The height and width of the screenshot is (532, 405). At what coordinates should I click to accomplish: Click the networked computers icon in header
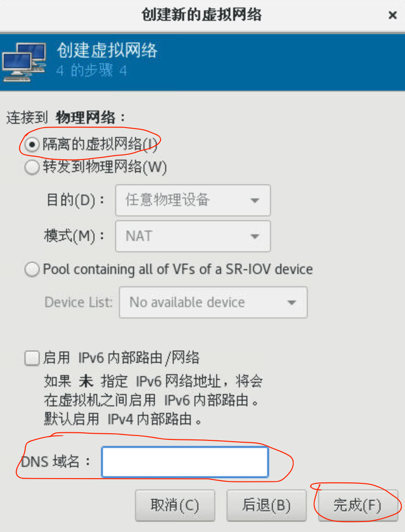(x=25, y=62)
